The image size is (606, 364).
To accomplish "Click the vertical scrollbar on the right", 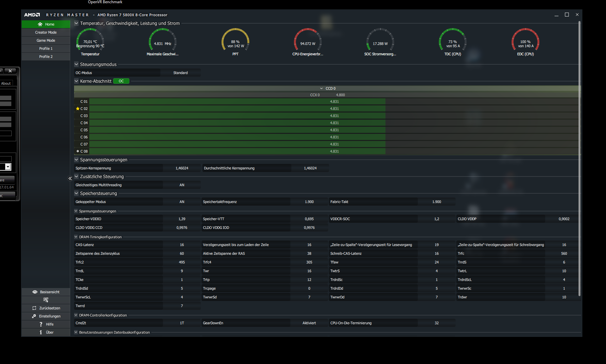I will (579, 158).
